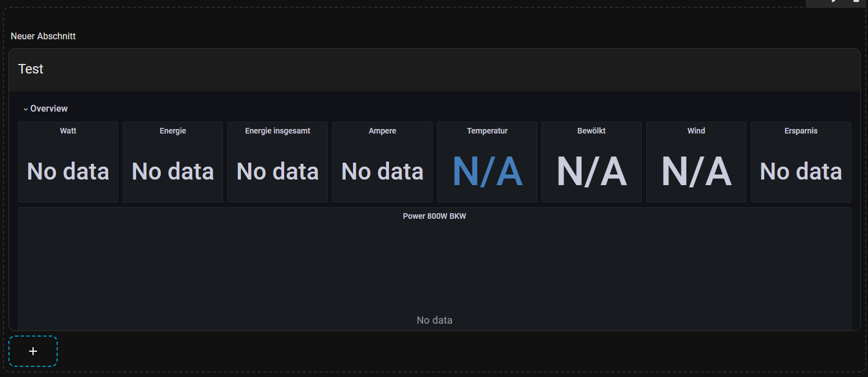Click the Power 800W BKW graph title
The height and width of the screenshot is (377, 868).
(x=434, y=216)
